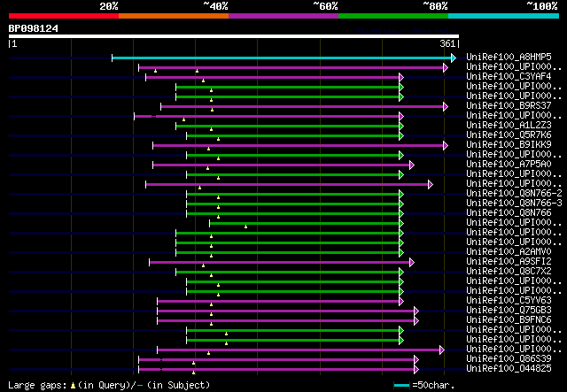Viewport: 567px width, 392px height.
Task: Click the yellow gap marker under the B9RS37 bar
Action: (213, 110)
